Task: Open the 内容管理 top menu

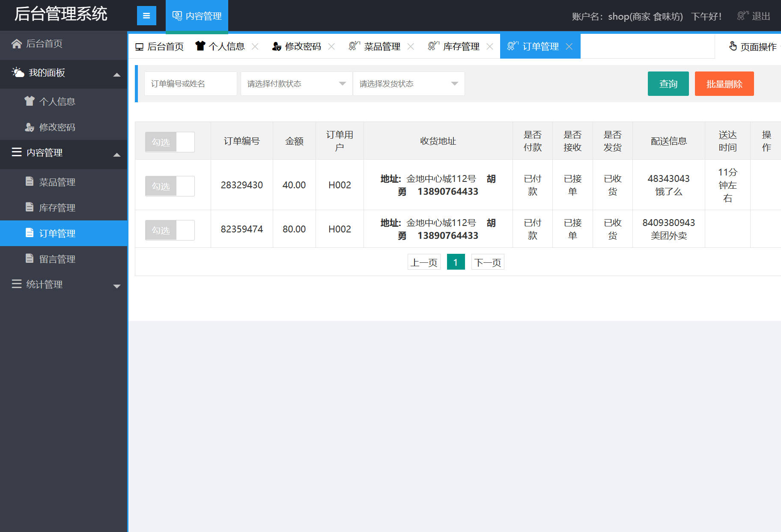Action: pos(197,16)
